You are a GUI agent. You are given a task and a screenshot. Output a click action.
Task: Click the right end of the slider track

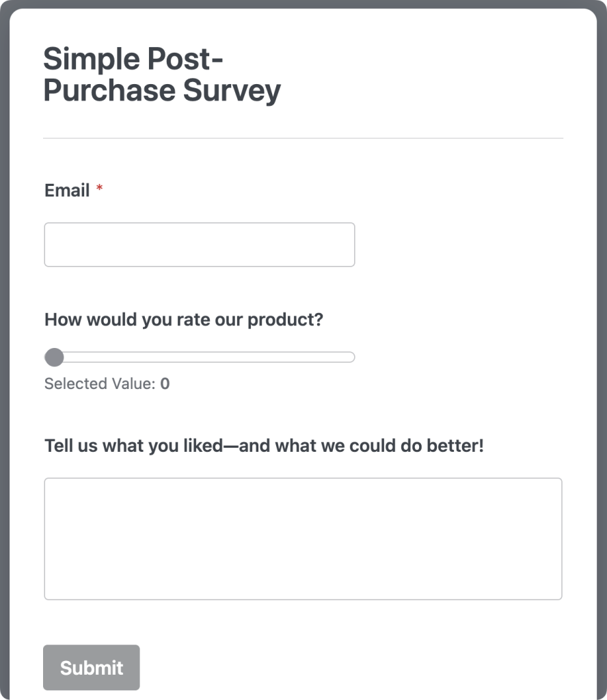(349, 357)
